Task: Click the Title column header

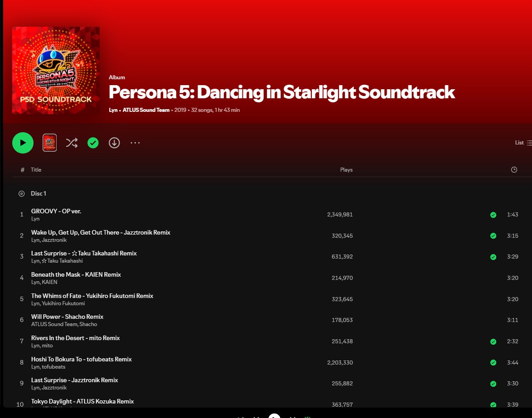Action: 36,169
